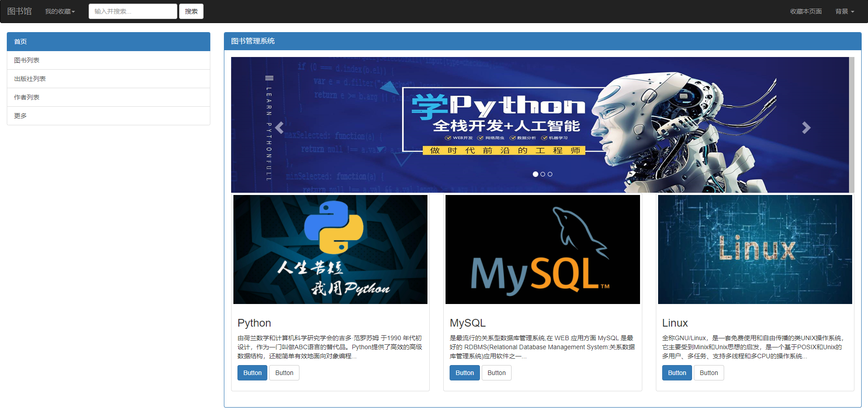Focus the 输入并搜索 search field
Screen dimensions: 868x418
click(133, 11)
